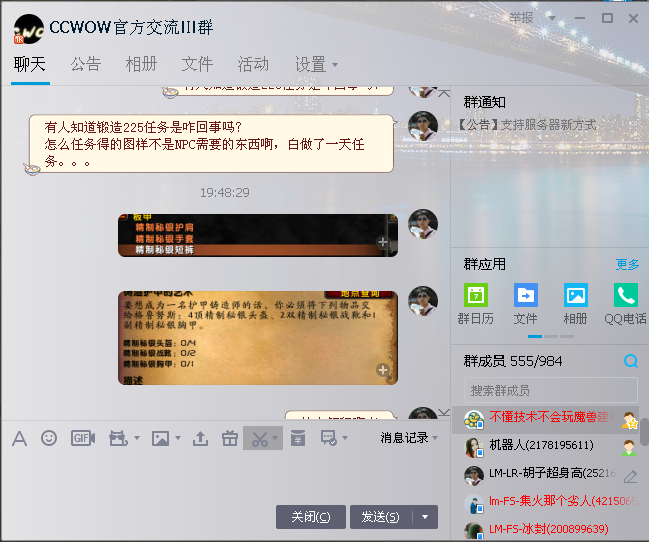Open the font formatting tool (A icon)
This screenshot has height=542, width=649.
click(x=19, y=438)
